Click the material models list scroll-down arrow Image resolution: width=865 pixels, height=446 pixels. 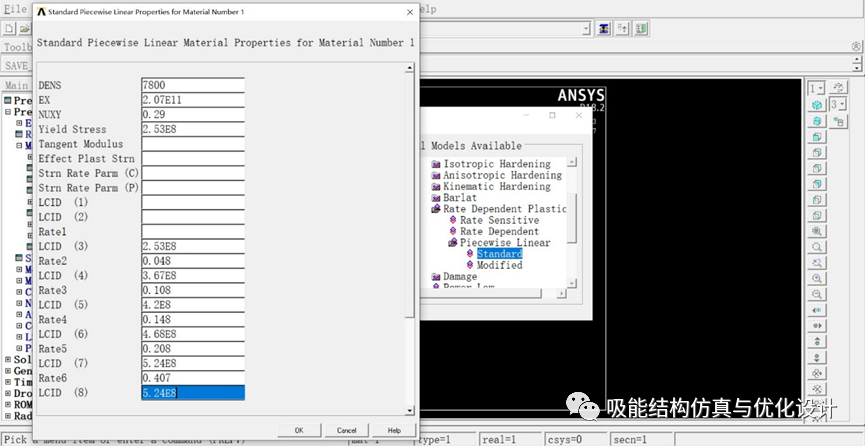tap(573, 283)
